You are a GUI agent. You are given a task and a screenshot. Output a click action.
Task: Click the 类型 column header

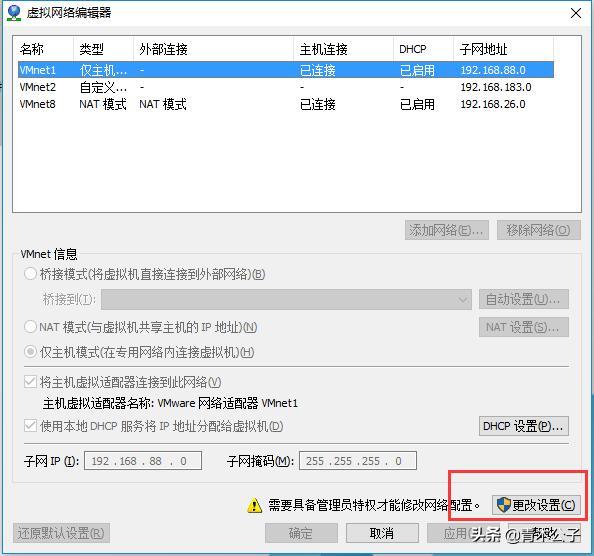tap(103, 49)
